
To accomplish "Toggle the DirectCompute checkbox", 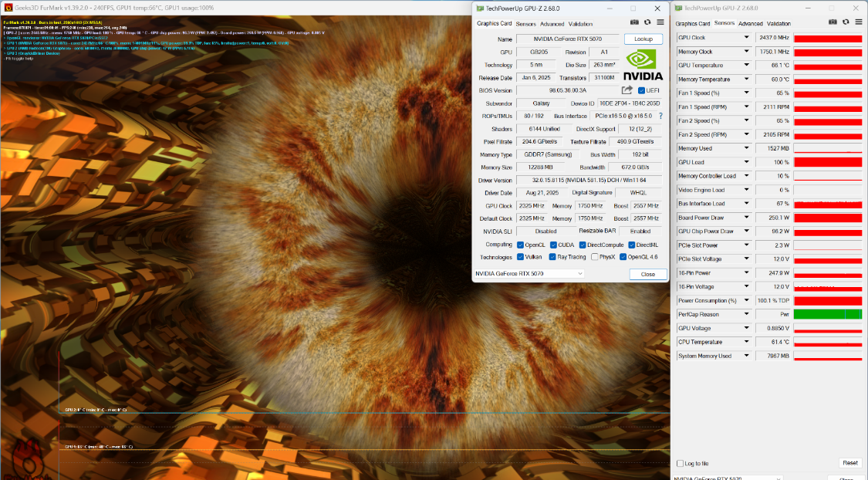I will click(583, 245).
